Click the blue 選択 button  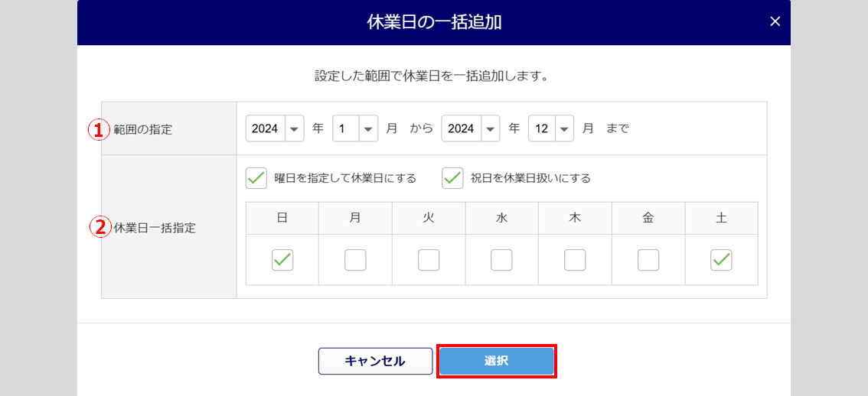496,361
